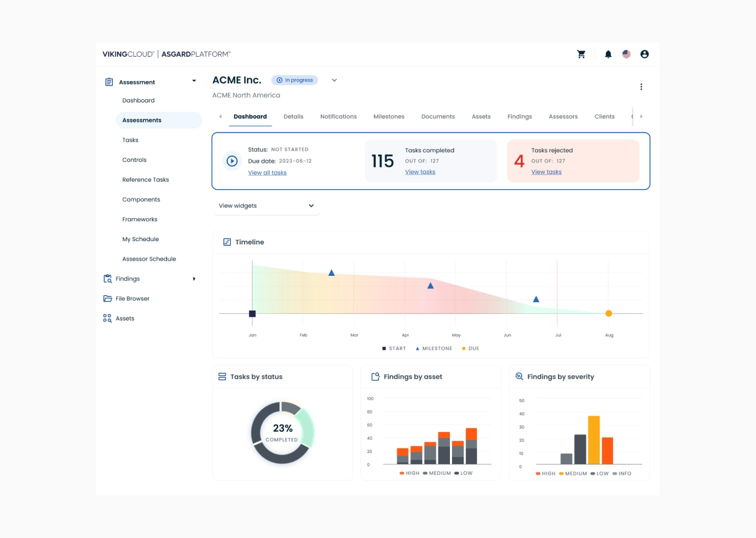The height and width of the screenshot is (538, 756).
Task: Click the Assets sidebar icon
Action: coord(108,318)
